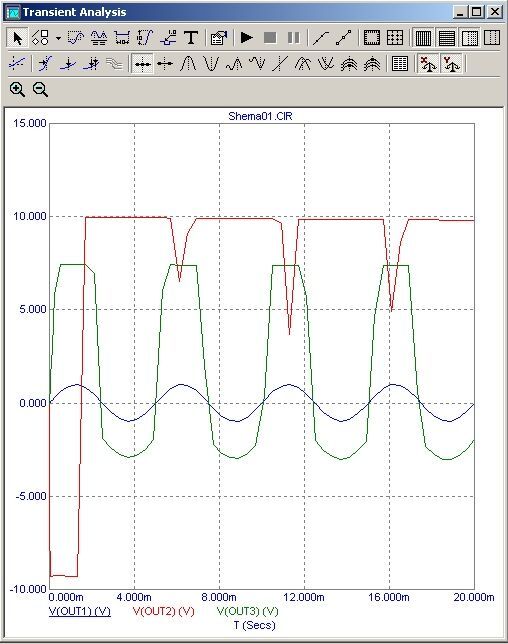Click the Shema01.CIR plot title

(x=260, y=116)
